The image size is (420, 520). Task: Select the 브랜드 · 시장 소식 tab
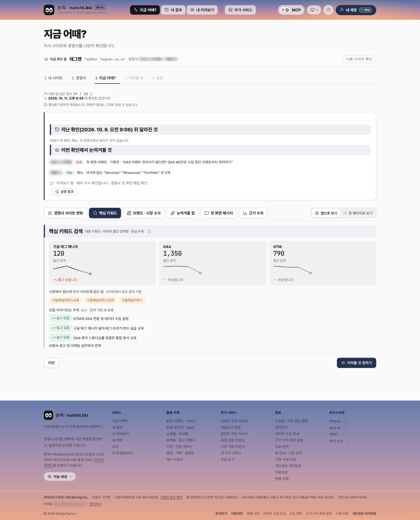(x=144, y=213)
